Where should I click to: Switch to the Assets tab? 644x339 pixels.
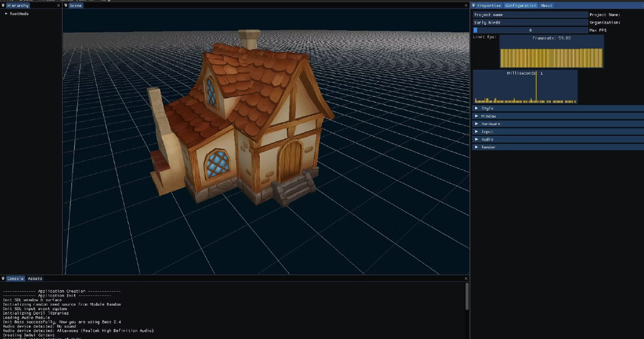[35, 279]
